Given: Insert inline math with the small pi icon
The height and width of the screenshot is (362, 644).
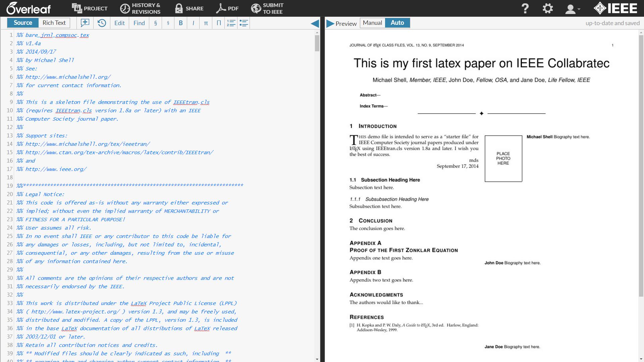Looking at the screenshot, I should 206,23.
